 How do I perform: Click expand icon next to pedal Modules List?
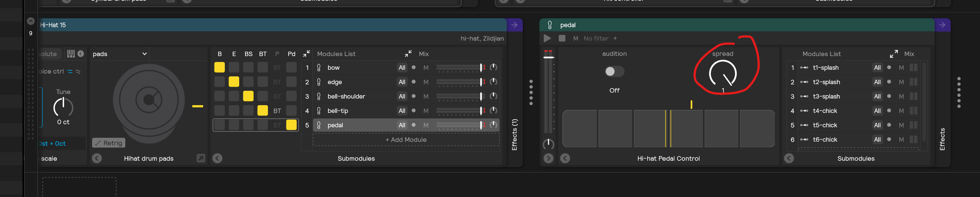pos(894,54)
